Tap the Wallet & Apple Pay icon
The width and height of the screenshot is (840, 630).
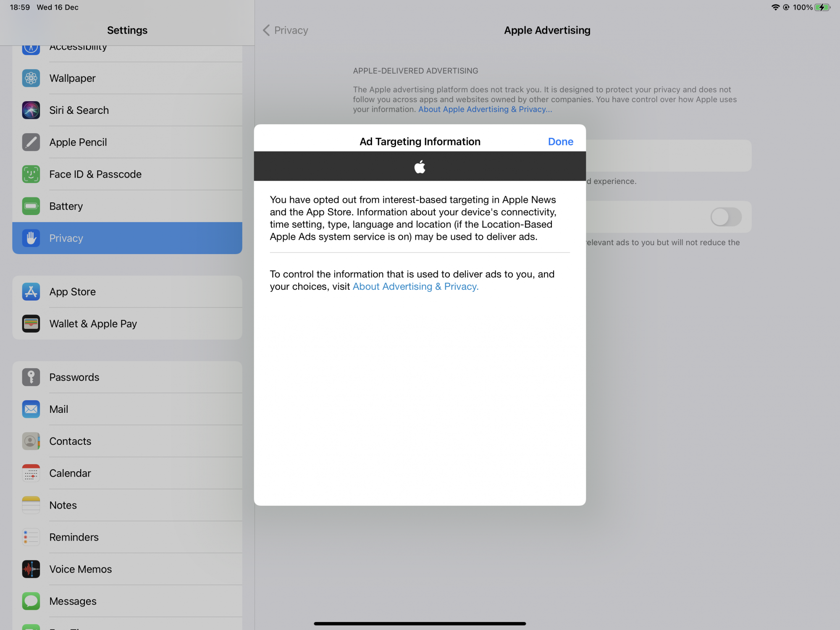[31, 324]
